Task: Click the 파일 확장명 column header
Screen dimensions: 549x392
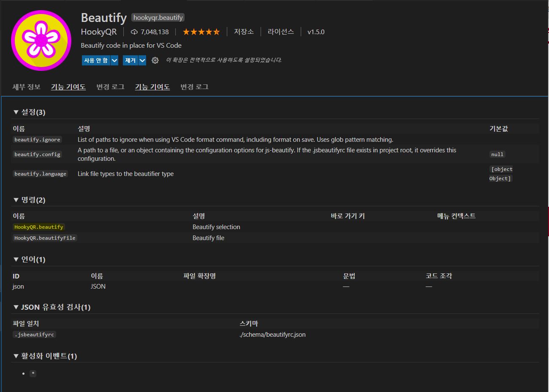Action: click(x=199, y=276)
